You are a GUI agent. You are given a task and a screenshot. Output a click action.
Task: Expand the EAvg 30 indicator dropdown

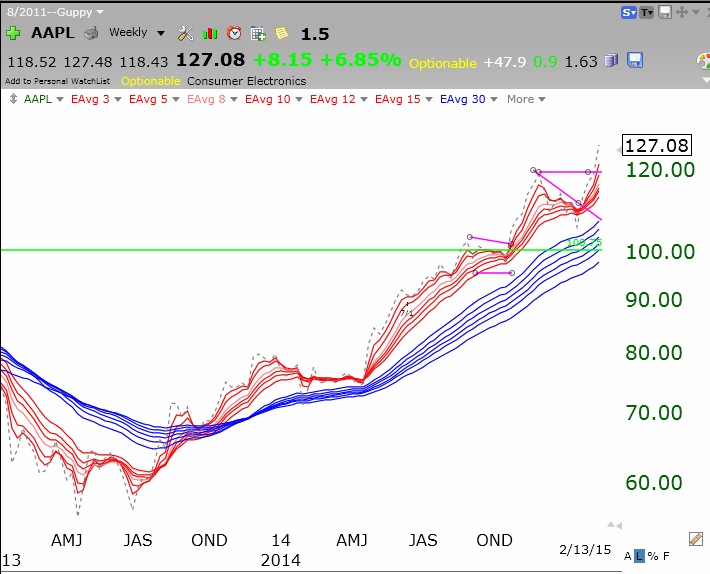point(494,99)
